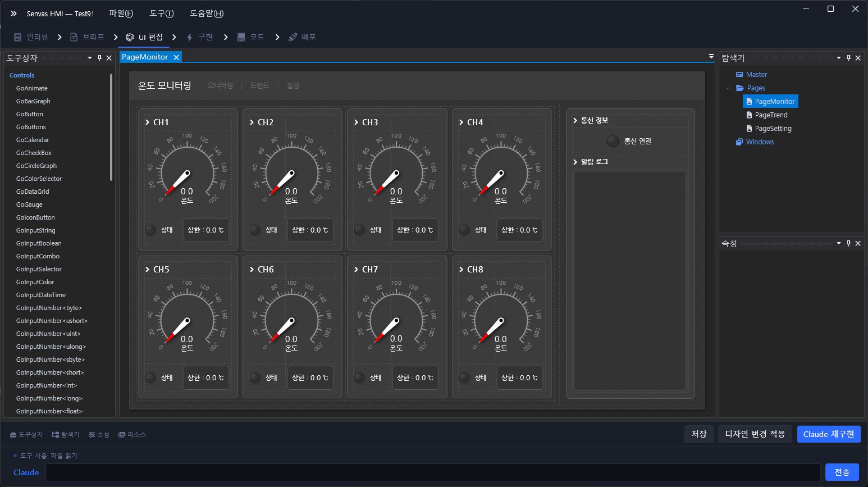Close the PageMonitor tab with its X icon
Screen dimensions: 868x487
(x=176, y=57)
